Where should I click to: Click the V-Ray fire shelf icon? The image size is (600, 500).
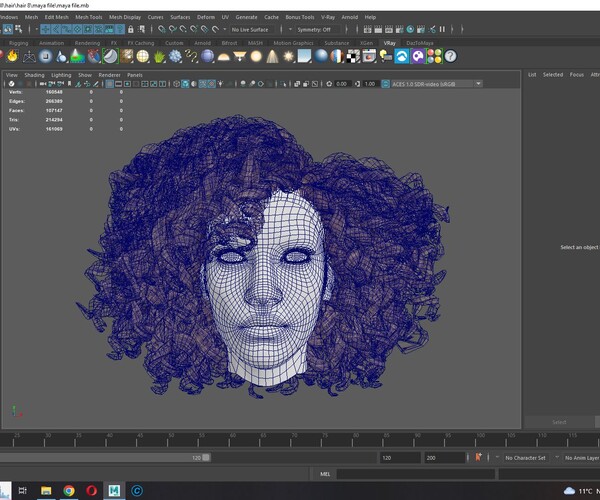(x=13, y=56)
